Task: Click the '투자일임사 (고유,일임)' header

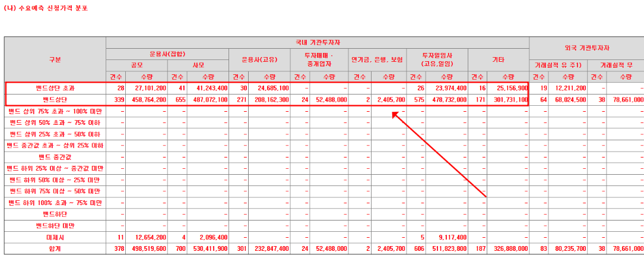Action: click(439, 59)
